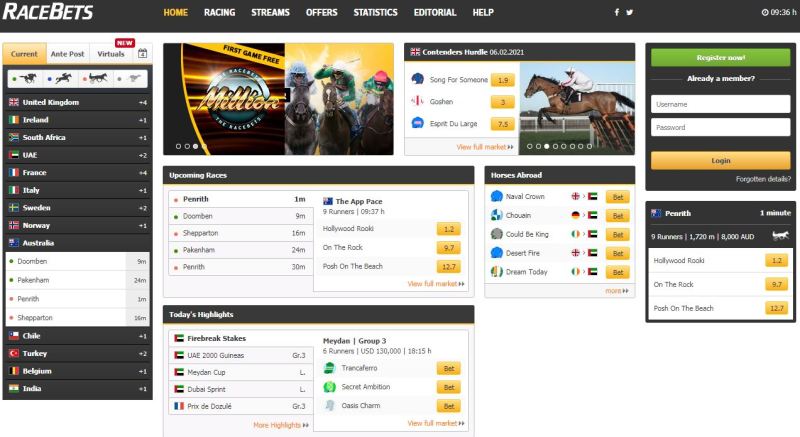Open the STATISTICS menu
800x437 pixels.
click(x=375, y=12)
